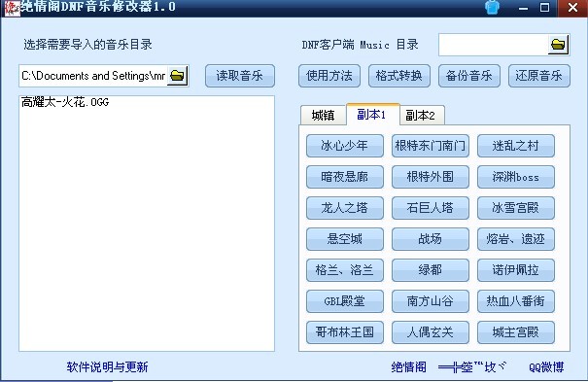
Task: Open the 软件说明与更新 link
Action: [x=107, y=367]
